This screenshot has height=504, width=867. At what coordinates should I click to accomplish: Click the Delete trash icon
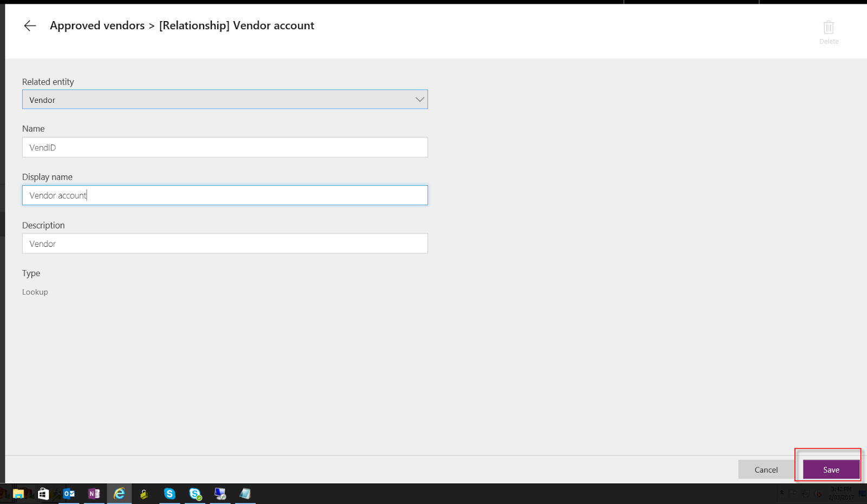click(829, 28)
